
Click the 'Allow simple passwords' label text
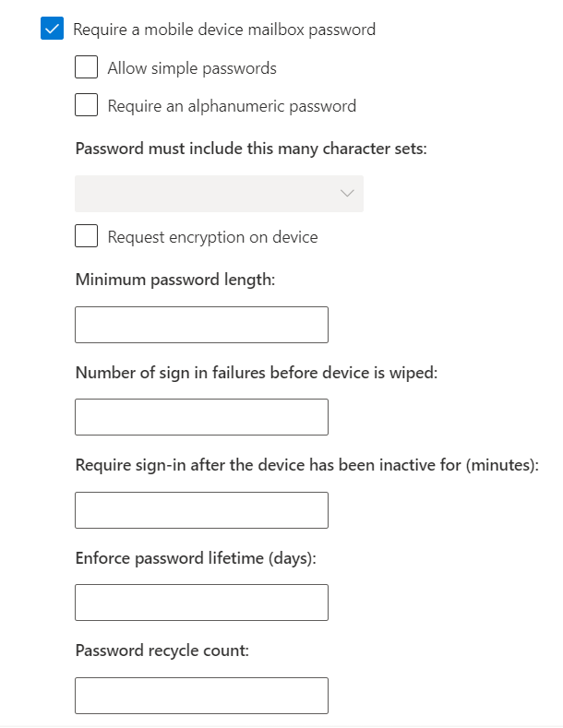[x=192, y=68]
